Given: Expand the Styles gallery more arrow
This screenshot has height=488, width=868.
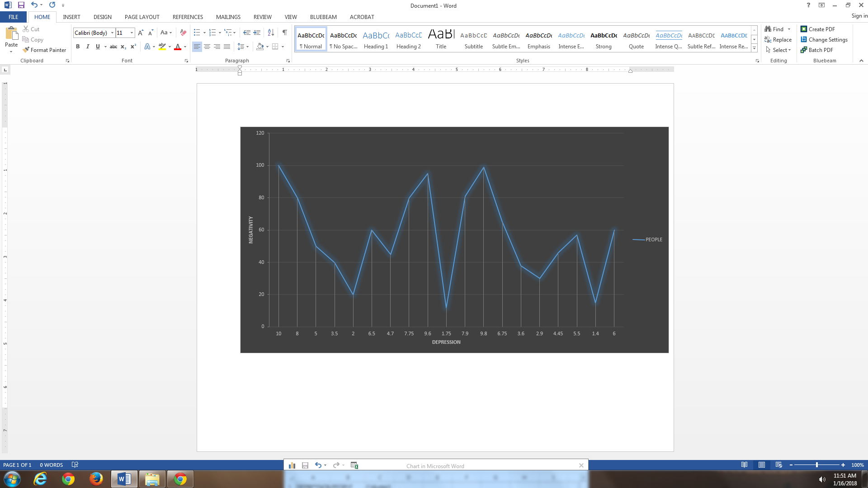Looking at the screenshot, I should pos(754,48).
